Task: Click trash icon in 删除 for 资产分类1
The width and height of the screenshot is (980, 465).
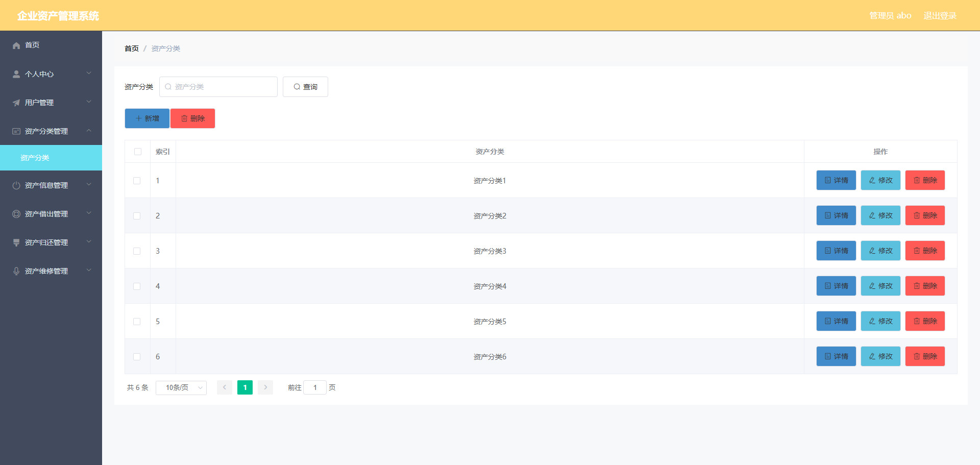Action: point(917,180)
